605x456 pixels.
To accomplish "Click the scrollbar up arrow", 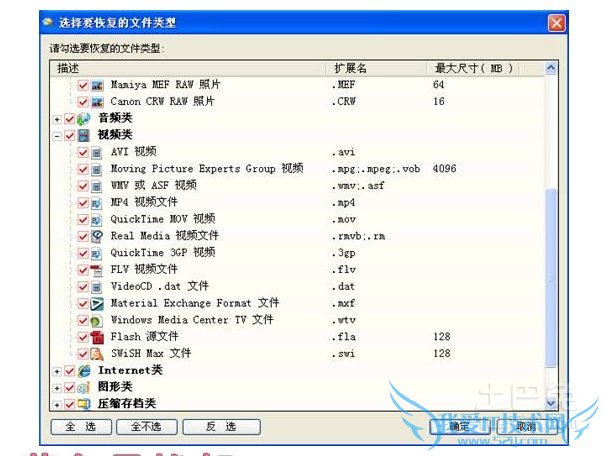I will pyautogui.click(x=551, y=68).
